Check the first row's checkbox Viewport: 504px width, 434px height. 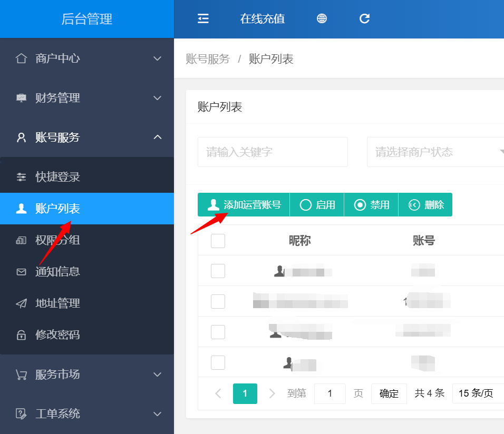[x=218, y=271]
